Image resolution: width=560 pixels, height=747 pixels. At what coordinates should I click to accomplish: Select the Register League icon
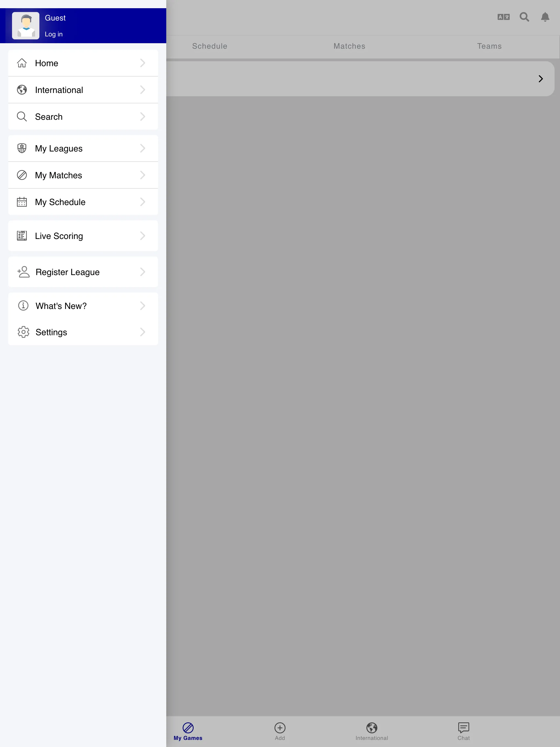[x=22, y=272]
